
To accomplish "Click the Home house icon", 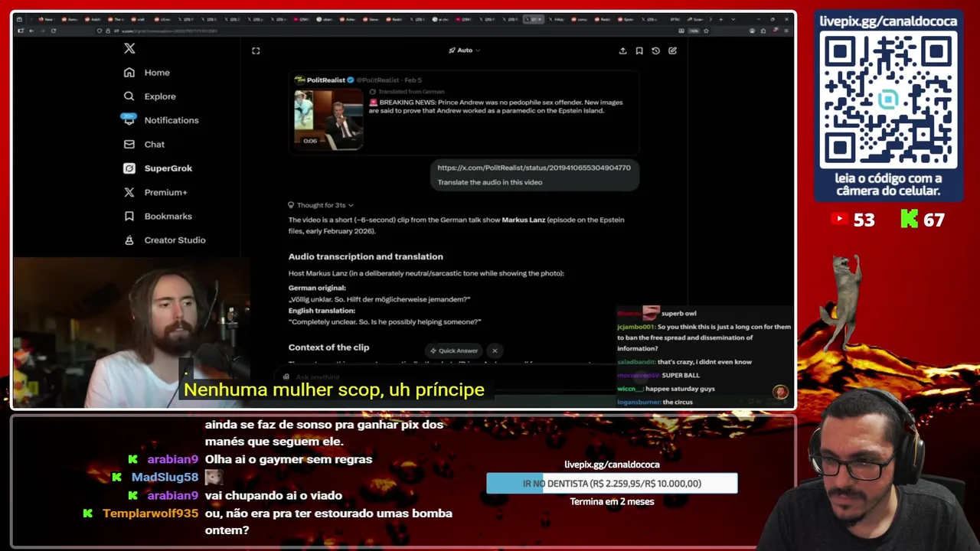I will (129, 72).
